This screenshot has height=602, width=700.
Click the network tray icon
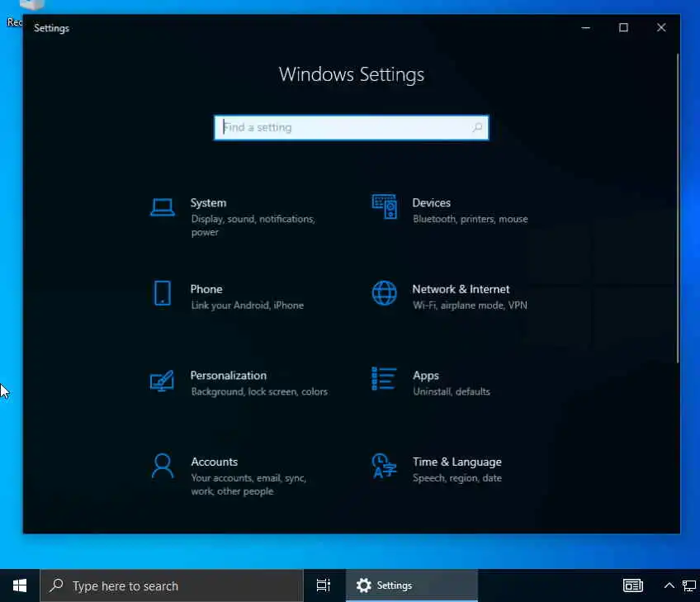click(689, 585)
